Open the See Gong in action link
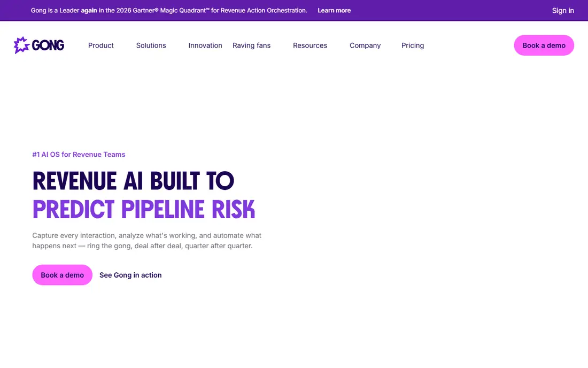Screen dimensions: 588x368 130,275
